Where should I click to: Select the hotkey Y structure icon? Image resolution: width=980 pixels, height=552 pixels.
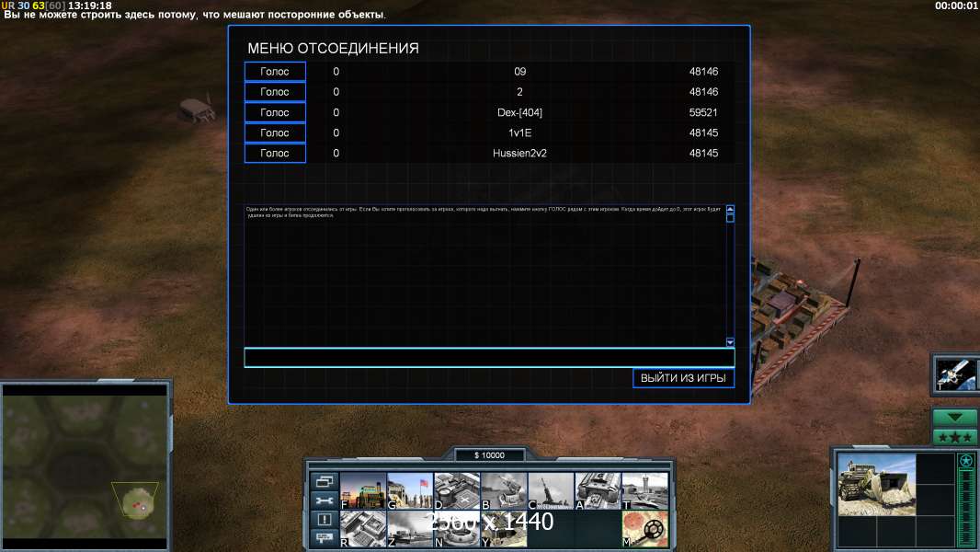click(x=504, y=529)
